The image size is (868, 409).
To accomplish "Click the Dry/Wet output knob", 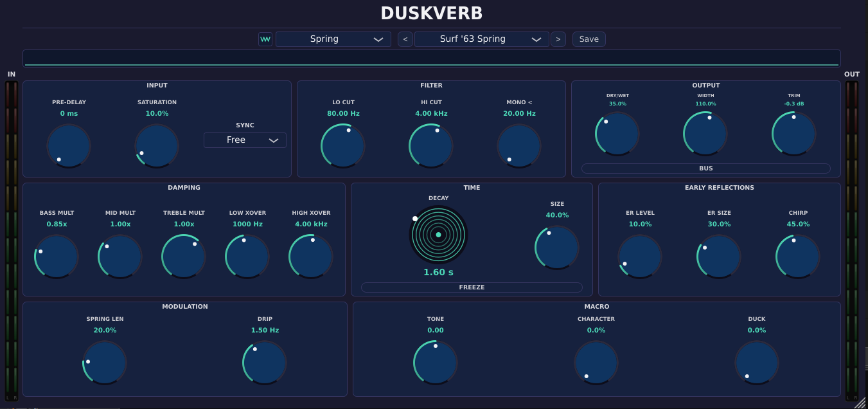I will pyautogui.click(x=617, y=134).
